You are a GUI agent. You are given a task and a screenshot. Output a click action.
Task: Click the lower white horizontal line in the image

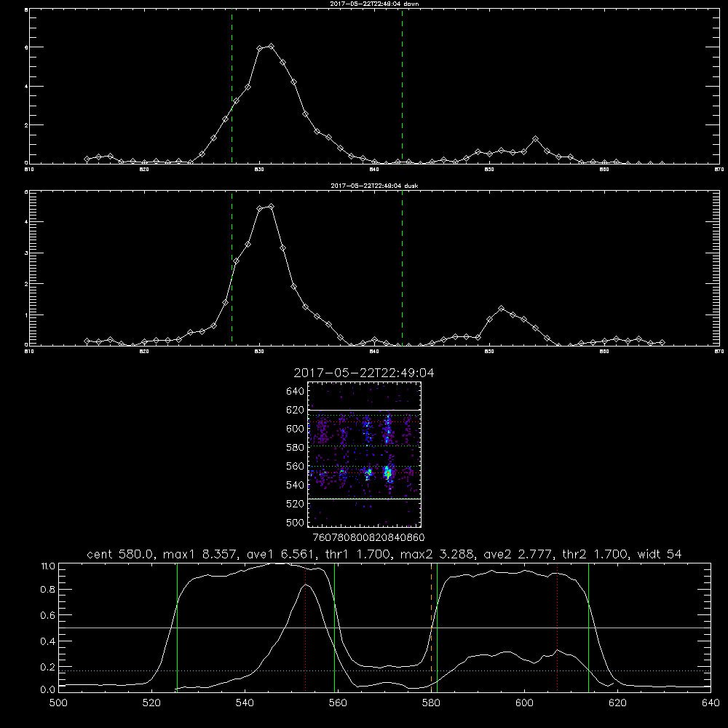tap(364, 499)
